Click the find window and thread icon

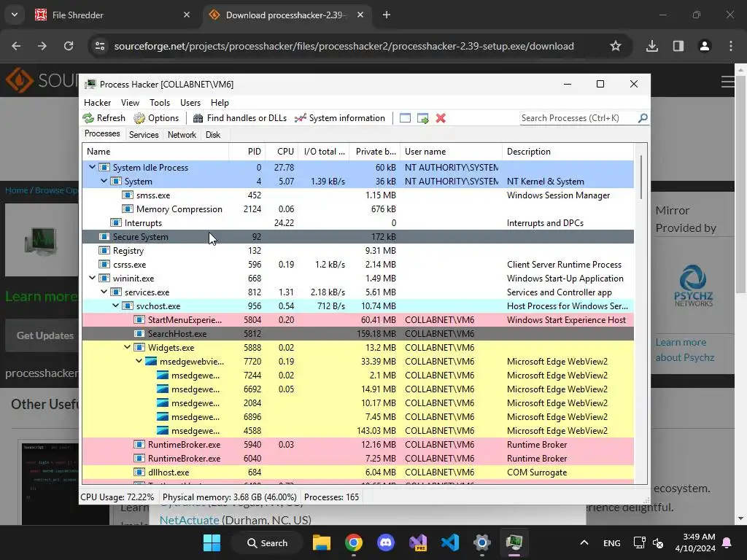coord(422,118)
